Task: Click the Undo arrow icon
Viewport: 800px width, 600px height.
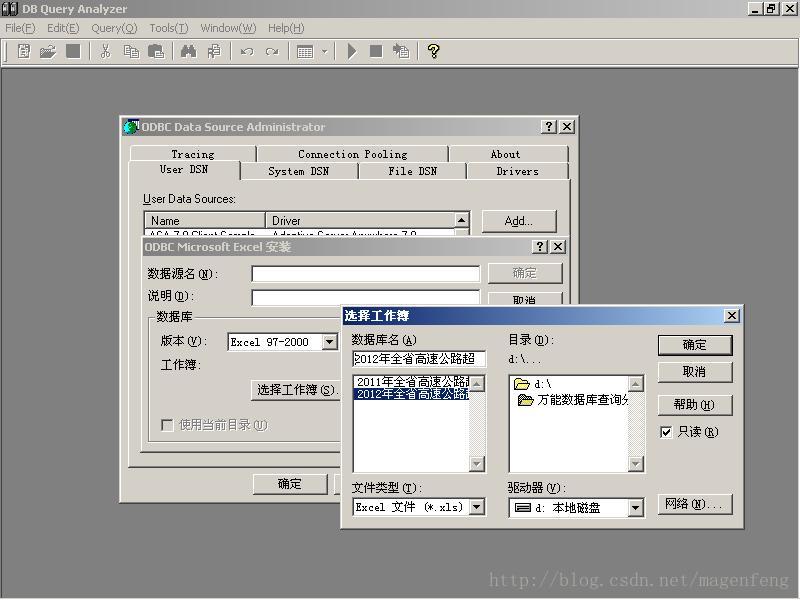Action: pyautogui.click(x=247, y=52)
